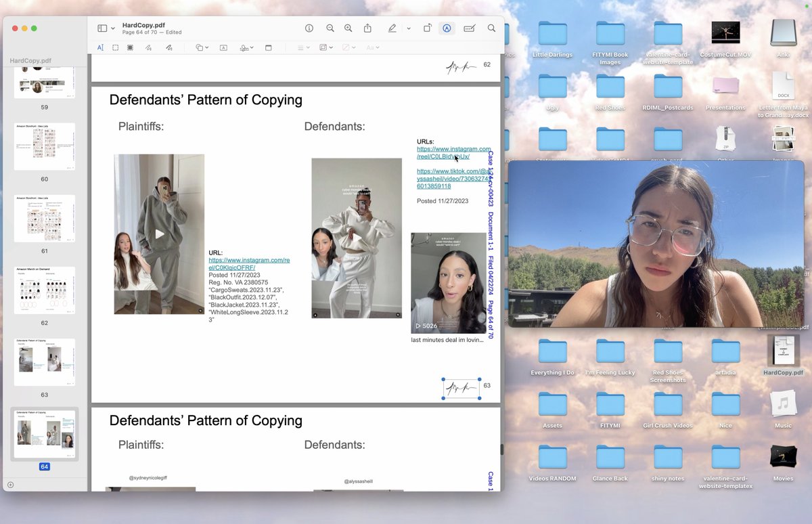Image resolution: width=812 pixels, height=524 pixels.
Task: Open the Inspector info icon
Action: click(309, 28)
